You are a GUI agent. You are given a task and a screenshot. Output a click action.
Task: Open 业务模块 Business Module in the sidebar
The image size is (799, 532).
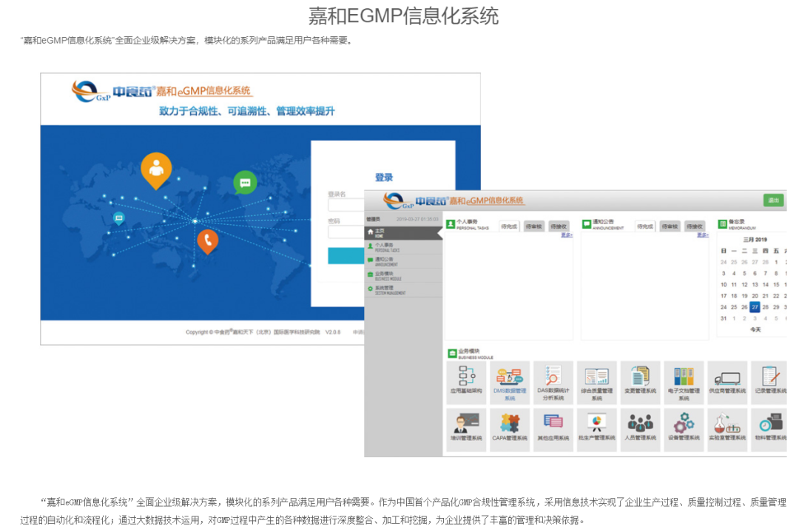[x=403, y=276]
